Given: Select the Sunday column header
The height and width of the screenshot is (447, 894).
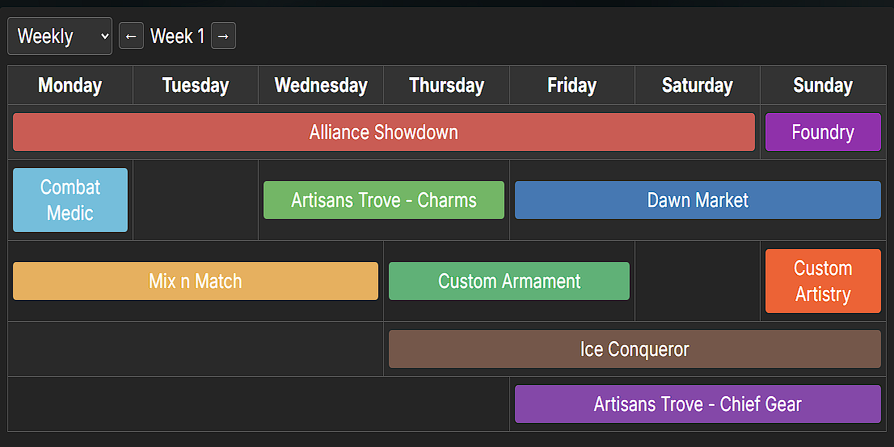Looking at the screenshot, I should (x=822, y=86).
